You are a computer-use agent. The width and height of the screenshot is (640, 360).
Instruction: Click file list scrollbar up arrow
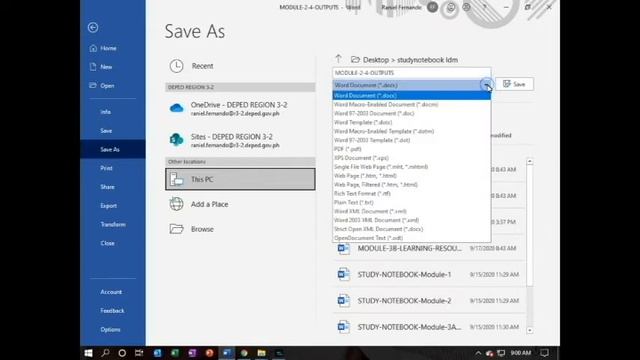click(x=530, y=162)
